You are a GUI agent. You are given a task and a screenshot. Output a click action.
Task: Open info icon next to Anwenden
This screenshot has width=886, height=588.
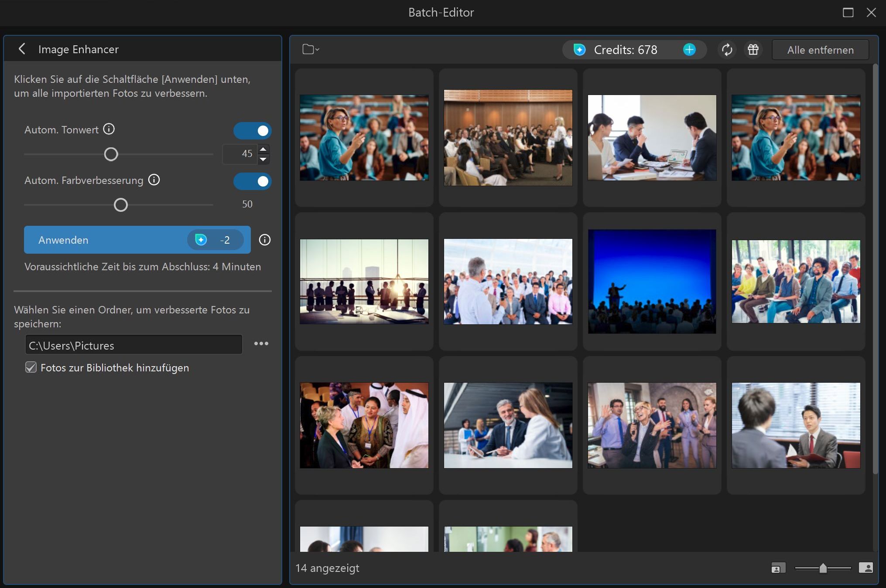(x=264, y=240)
